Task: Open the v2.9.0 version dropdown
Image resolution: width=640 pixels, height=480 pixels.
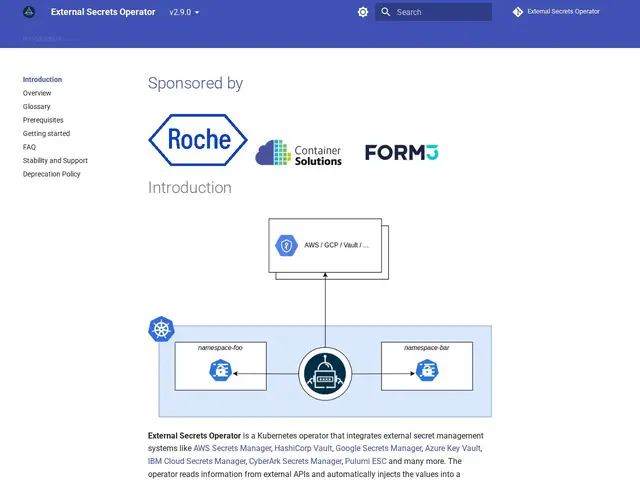Action: click(184, 12)
